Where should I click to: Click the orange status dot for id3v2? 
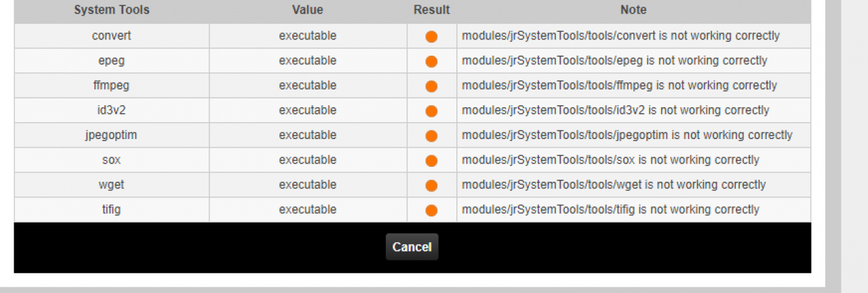(431, 111)
